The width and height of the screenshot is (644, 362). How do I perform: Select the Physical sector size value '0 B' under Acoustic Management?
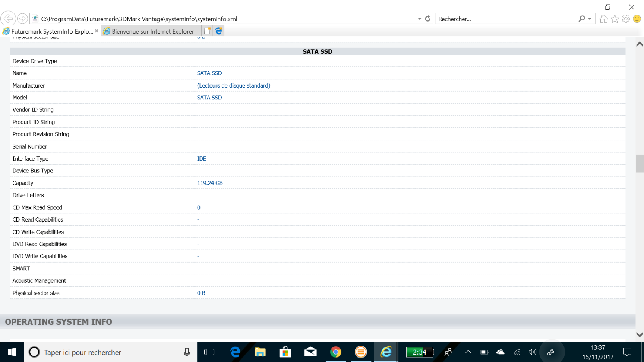(x=201, y=293)
